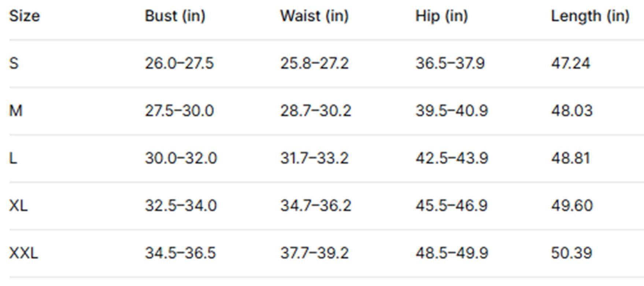This screenshot has width=644, height=286.
Task: Click hip value 48.5–49.9
Action: click(452, 253)
